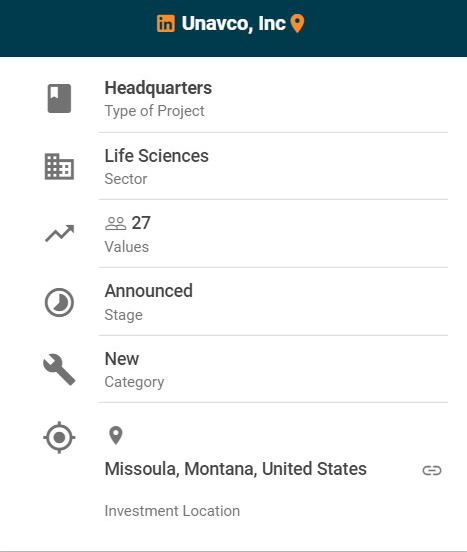Click the clock pie icon beside Stage
The width and height of the screenshot is (467, 552).
pyautogui.click(x=59, y=302)
